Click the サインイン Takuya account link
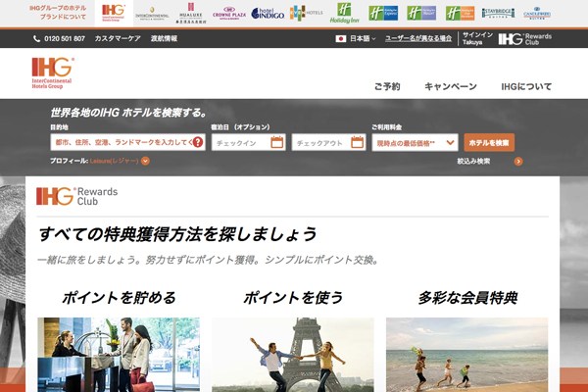588x392 pixels. click(477, 38)
